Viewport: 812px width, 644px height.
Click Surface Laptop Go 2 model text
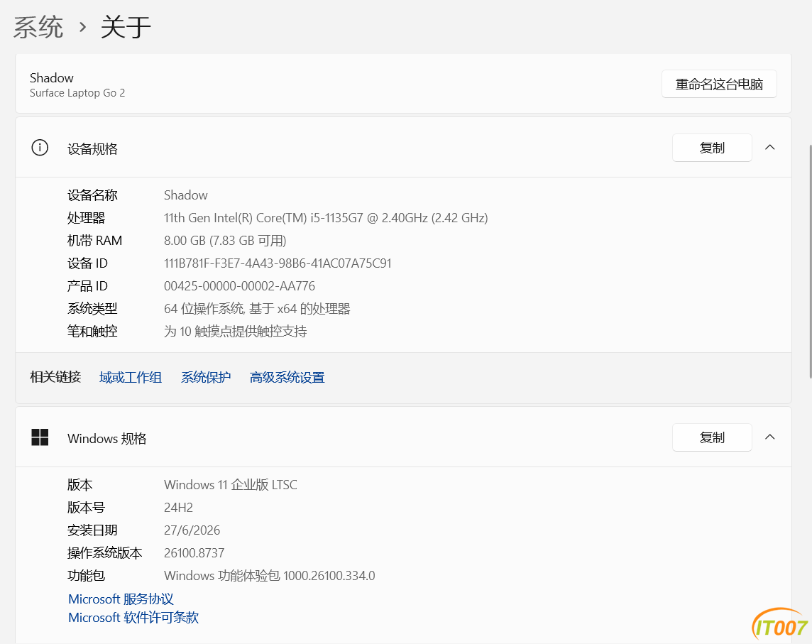[x=77, y=93]
